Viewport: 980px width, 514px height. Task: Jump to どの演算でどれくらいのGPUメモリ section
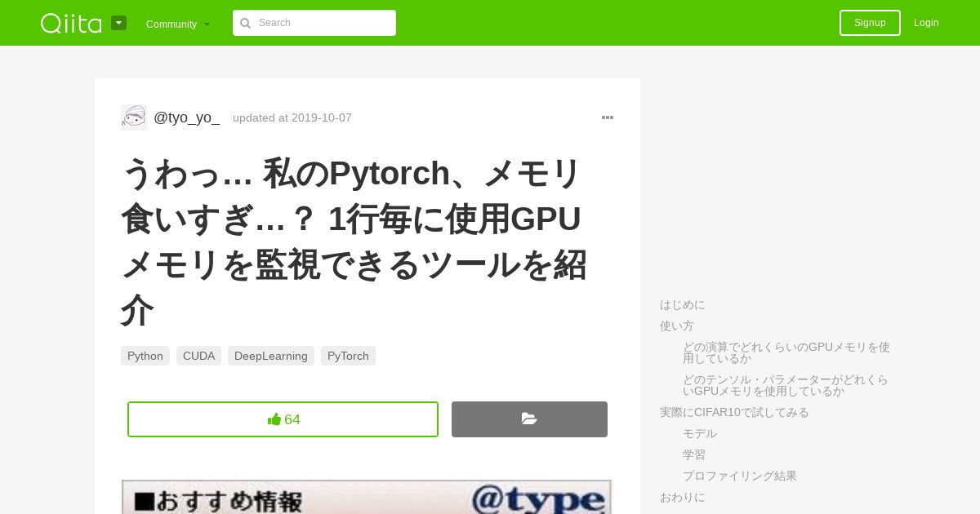786,352
